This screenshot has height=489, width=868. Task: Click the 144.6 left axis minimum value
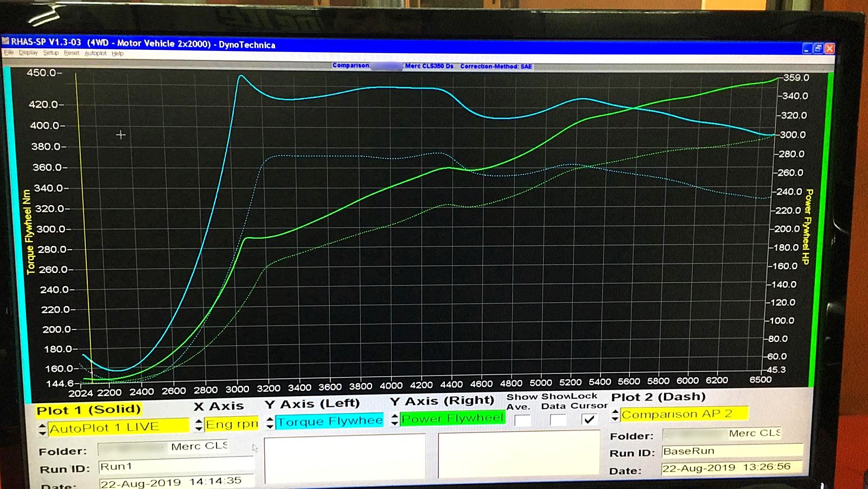60,383
